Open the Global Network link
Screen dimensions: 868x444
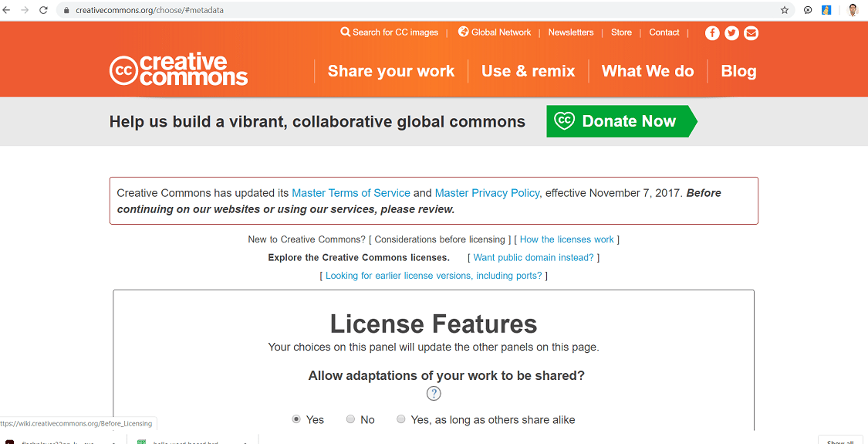[495, 32]
